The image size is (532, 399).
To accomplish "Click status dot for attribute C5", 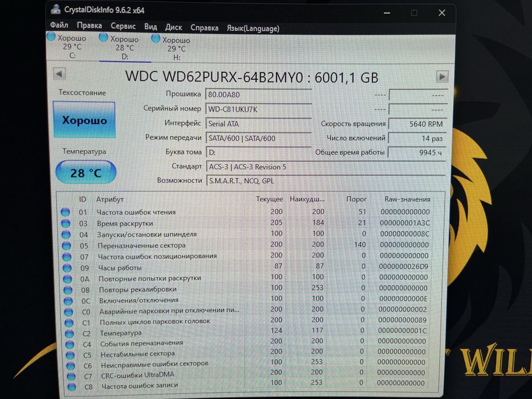I will point(70,355).
